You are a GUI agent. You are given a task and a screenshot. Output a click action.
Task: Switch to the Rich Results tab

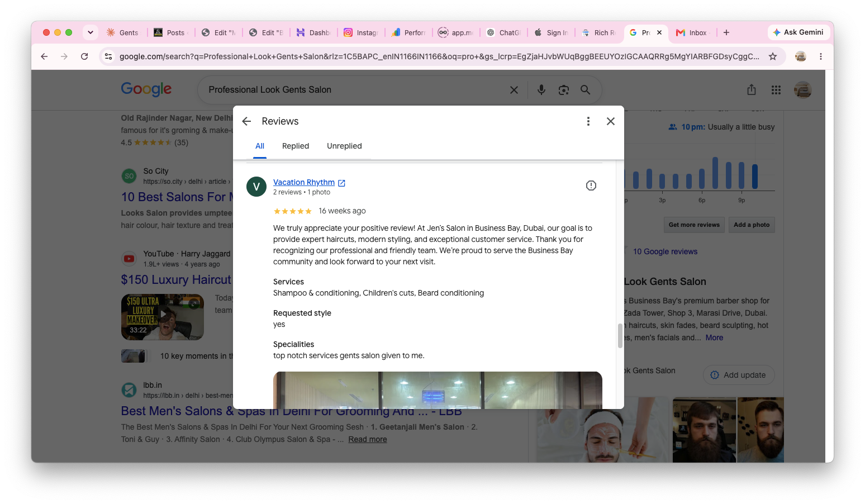[598, 32]
